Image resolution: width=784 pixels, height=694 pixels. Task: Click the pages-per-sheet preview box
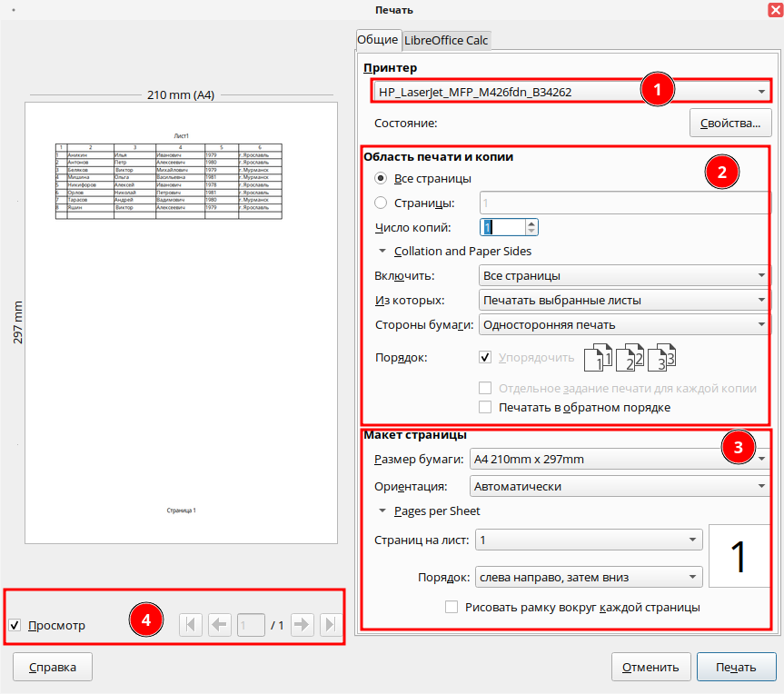(739, 556)
